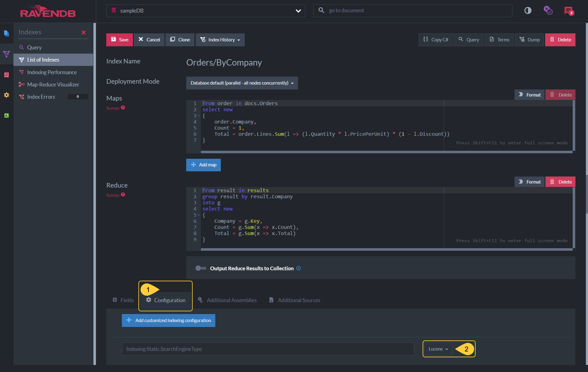Screen dimensions: 588x372
Task: Open the cluster status icon
Action: point(548,10)
